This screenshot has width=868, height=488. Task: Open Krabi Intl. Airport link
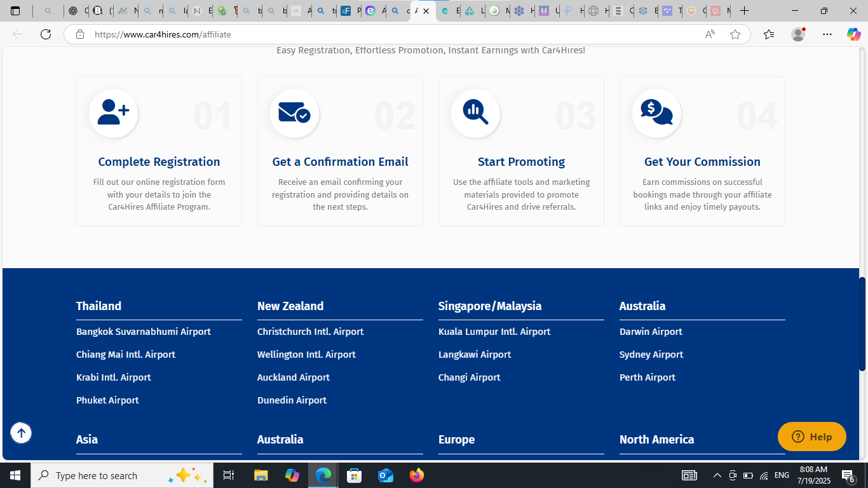pos(114,377)
